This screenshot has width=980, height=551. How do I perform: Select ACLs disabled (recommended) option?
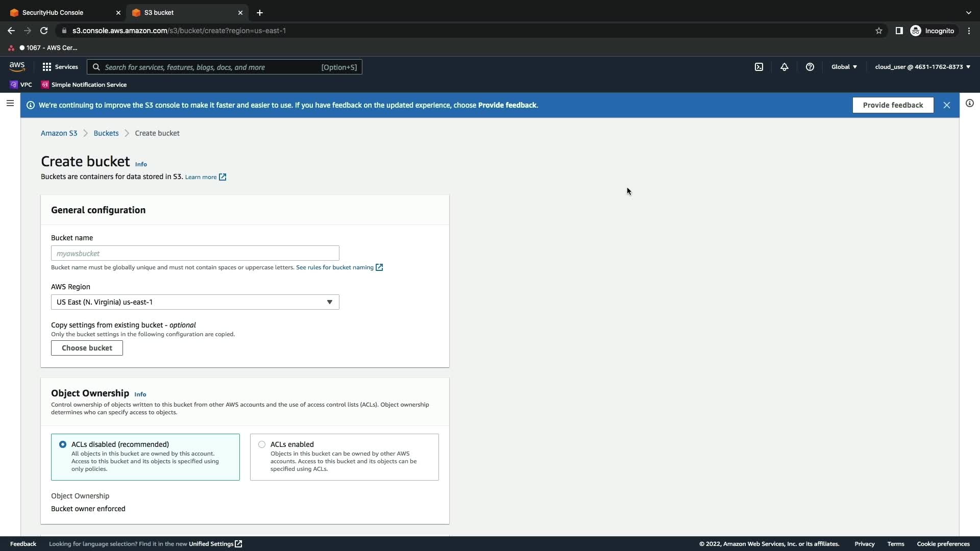(x=63, y=444)
